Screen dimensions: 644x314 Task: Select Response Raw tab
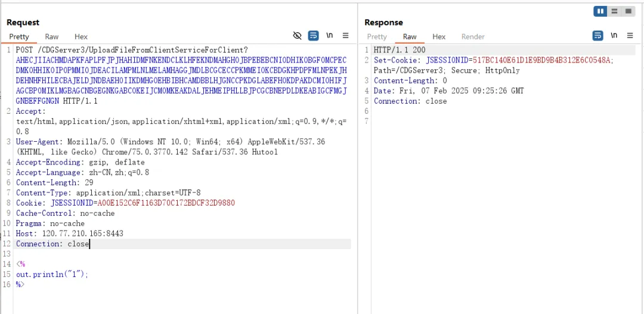point(410,37)
